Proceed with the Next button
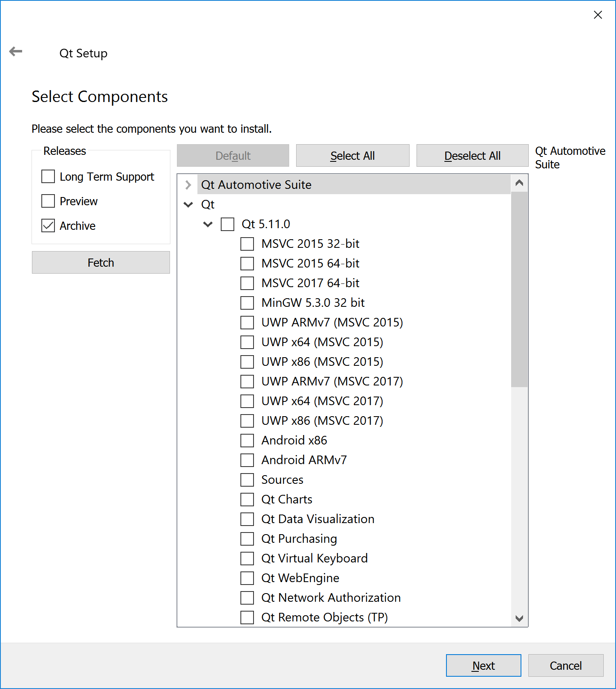This screenshot has height=689, width=616. [483, 666]
